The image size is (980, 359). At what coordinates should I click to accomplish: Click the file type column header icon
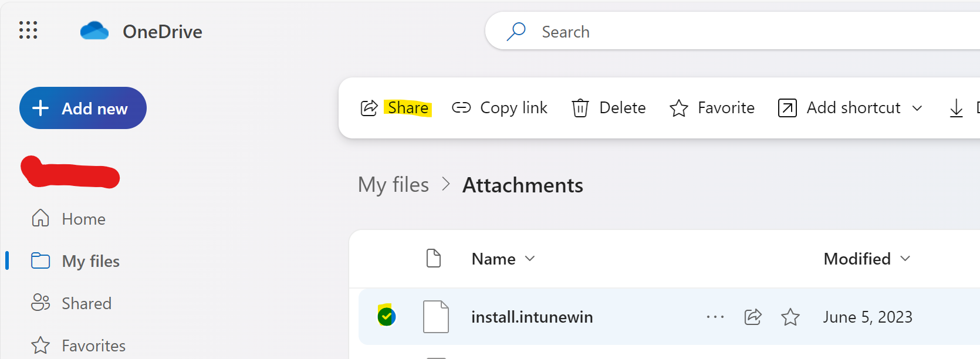coord(434,259)
